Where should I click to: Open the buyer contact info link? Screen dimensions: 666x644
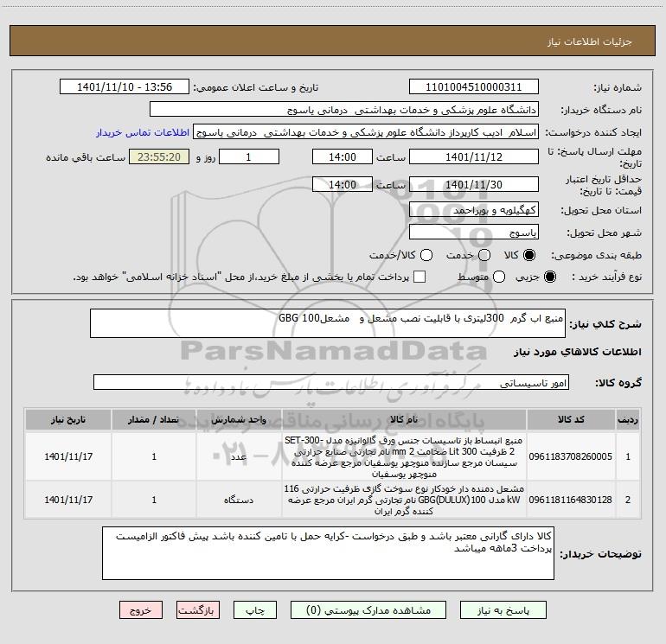click(x=143, y=132)
